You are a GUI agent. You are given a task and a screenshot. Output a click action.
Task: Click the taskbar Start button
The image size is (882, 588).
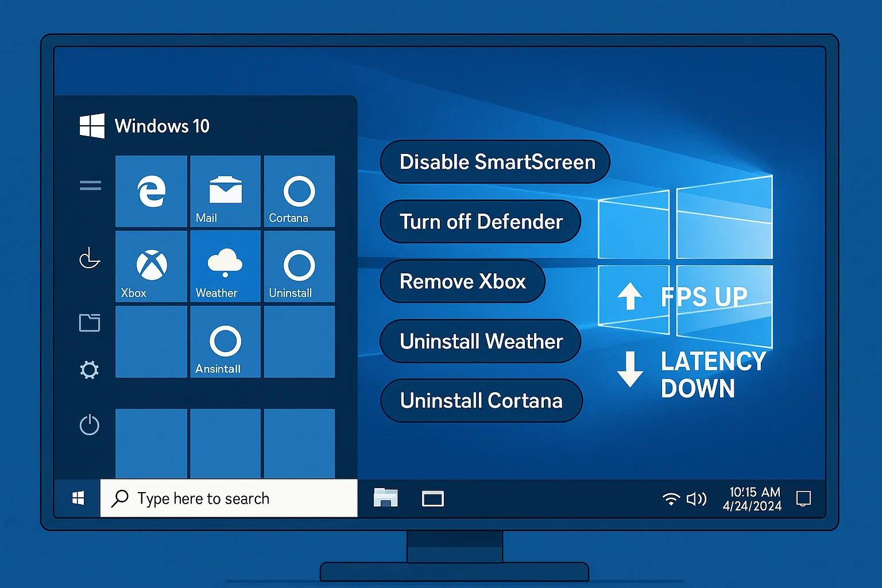pyautogui.click(x=78, y=498)
